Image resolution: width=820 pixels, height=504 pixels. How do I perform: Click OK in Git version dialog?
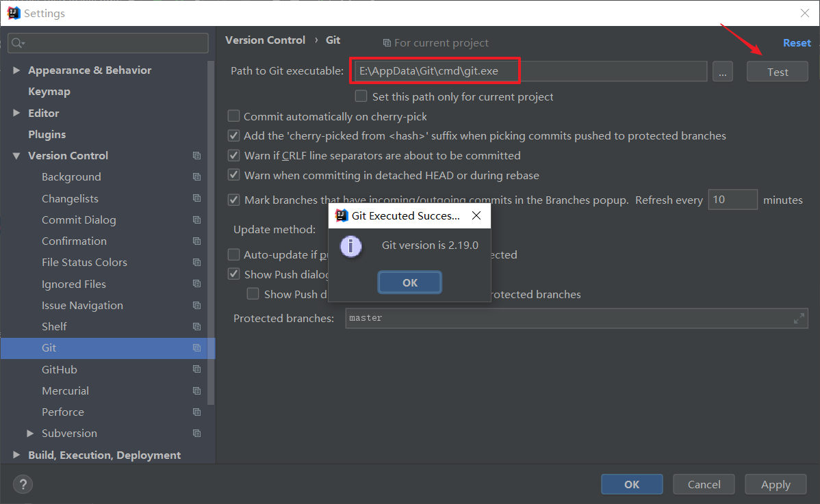tap(409, 282)
